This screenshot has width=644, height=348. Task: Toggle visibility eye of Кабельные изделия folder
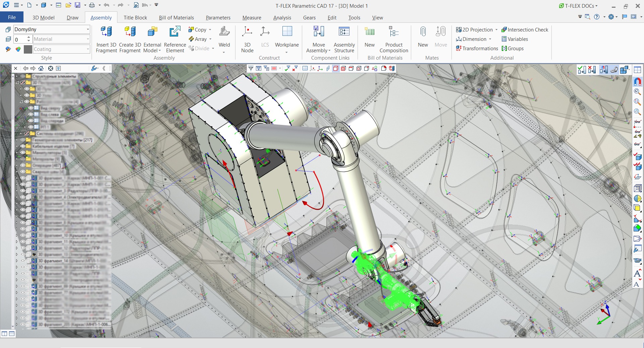click(23, 146)
